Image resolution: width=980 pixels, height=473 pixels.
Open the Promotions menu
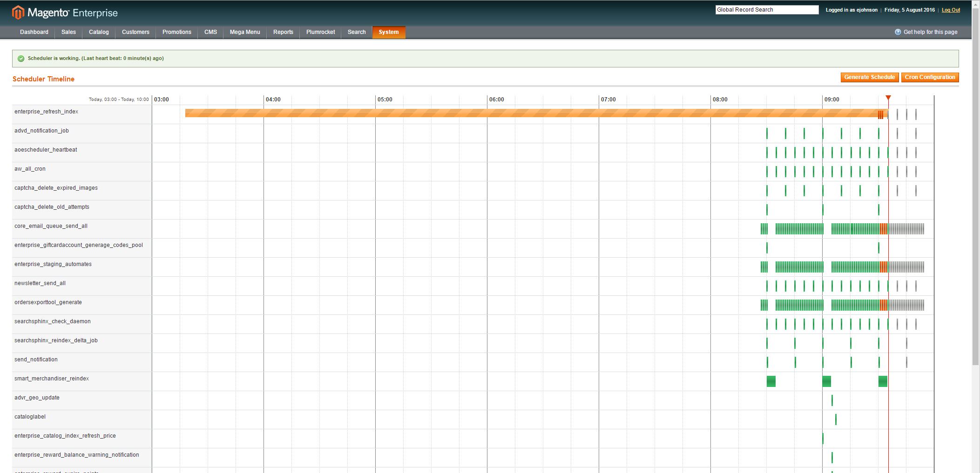point(176,32)
